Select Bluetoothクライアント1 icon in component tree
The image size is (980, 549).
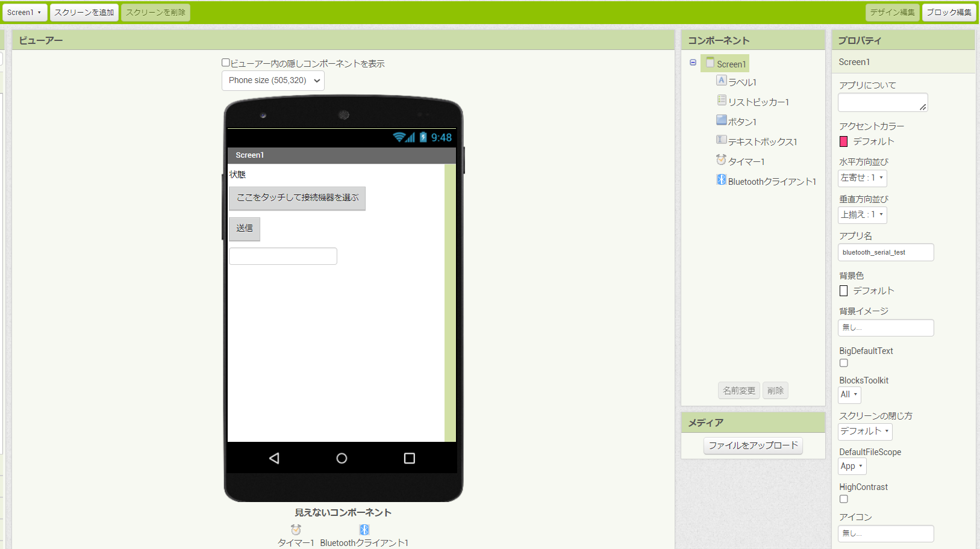point(721,179)
